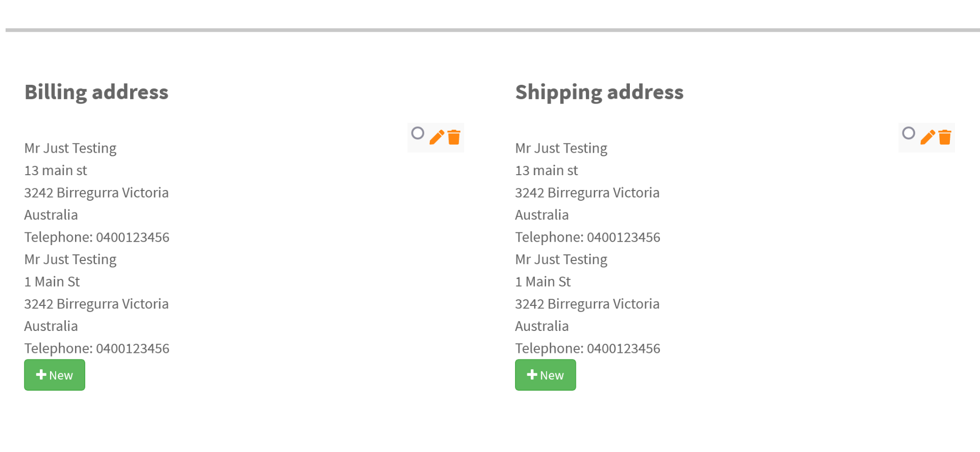980x452 pixels.
Task: Click the last telephone line under Billing address
Action: (96, 348)
